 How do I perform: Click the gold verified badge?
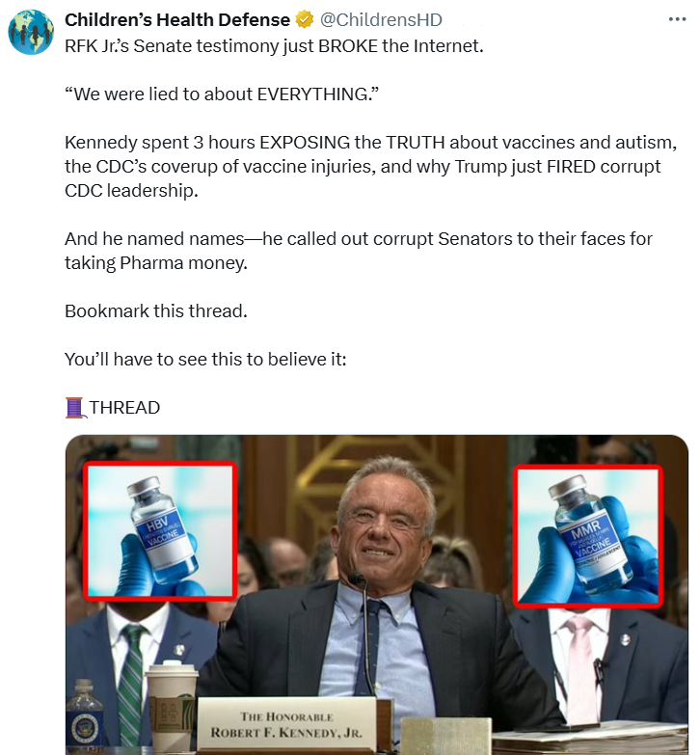pyautogui.click(x=304, y=19)
